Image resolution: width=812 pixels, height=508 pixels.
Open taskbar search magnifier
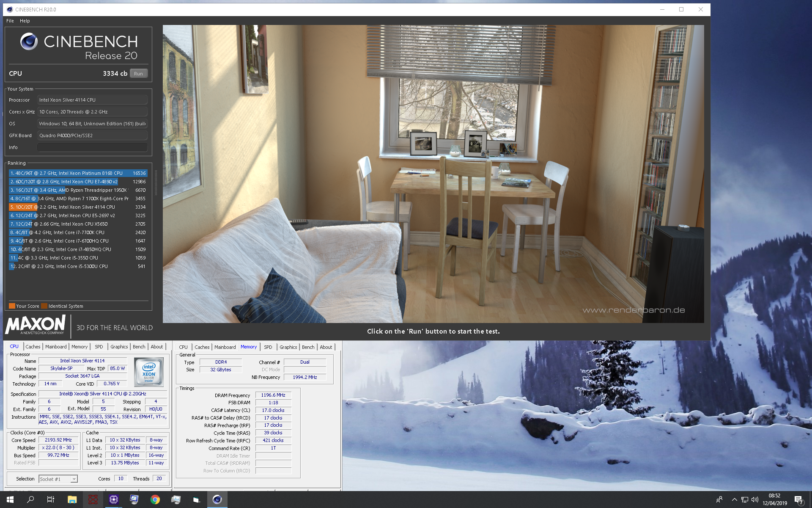[30, 500]
